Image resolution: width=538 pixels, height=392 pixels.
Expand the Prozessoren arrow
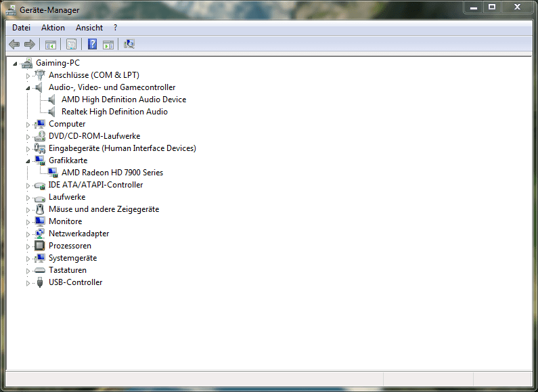(x=28, y=246)
